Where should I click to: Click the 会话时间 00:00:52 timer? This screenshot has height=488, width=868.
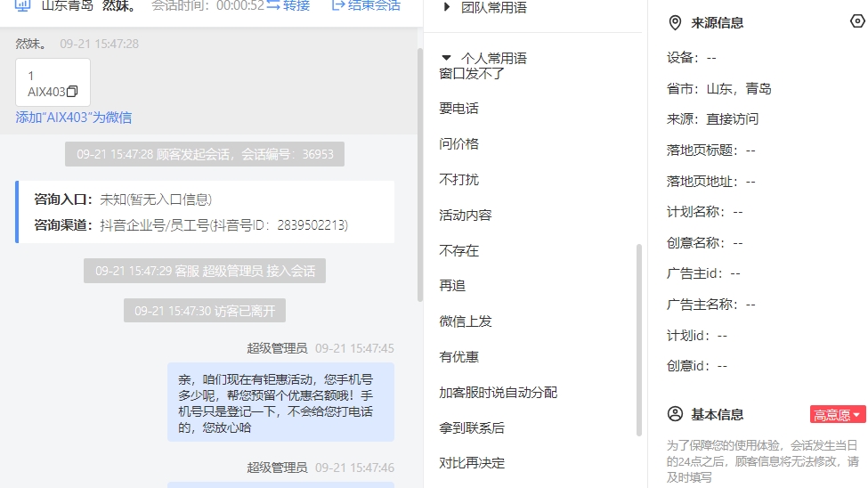click(x=207, y=6)
